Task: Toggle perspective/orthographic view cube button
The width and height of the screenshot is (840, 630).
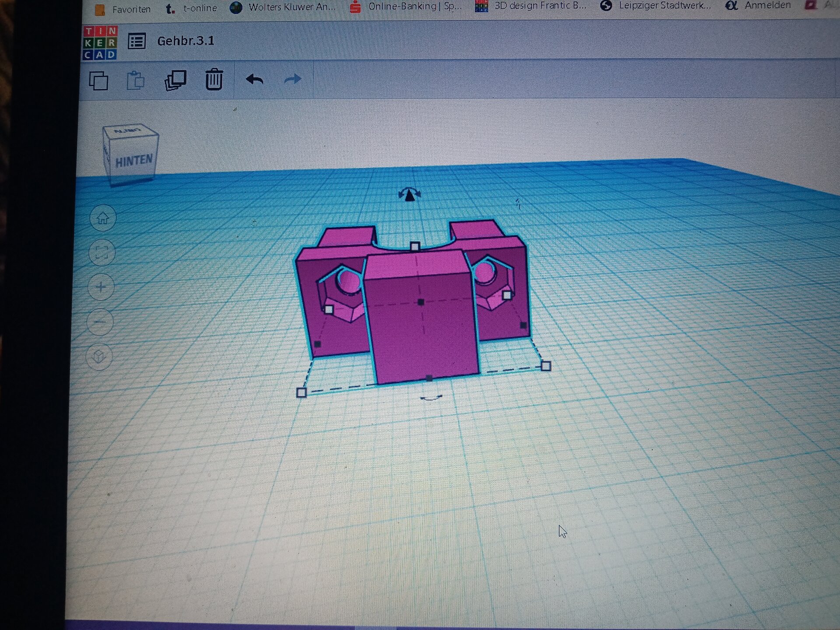Action: 99,356
